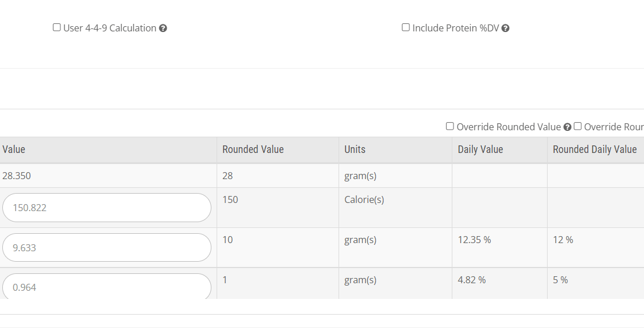Focus the 150.822 calories value field
The height and width of the screenshot is (328, 644).
(x=107, y=208)
